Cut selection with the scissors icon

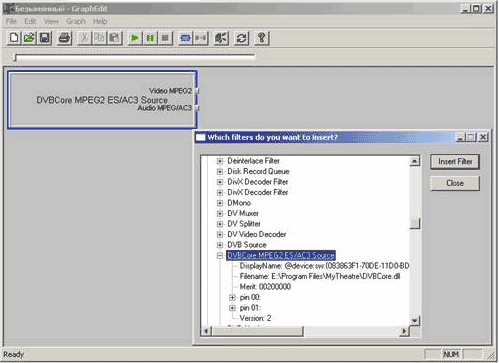[x=84, y=38]
